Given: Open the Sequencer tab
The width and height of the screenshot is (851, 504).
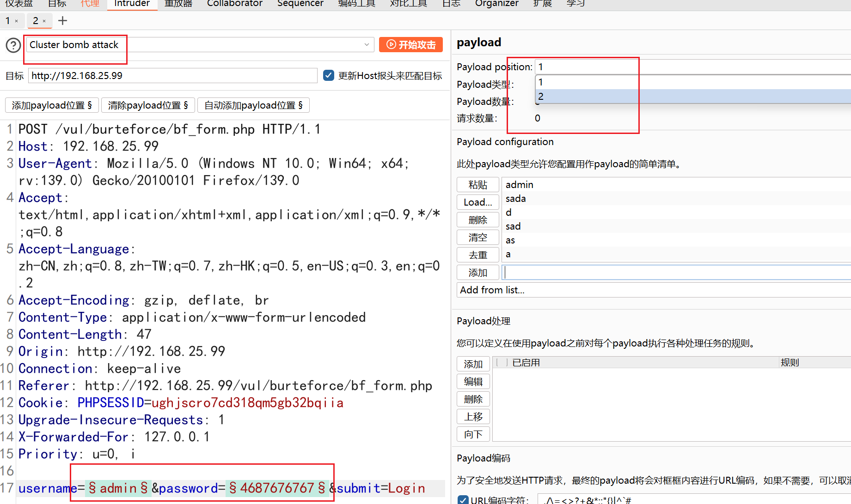Looking at the screenshot, I should [x=300, y=4].
